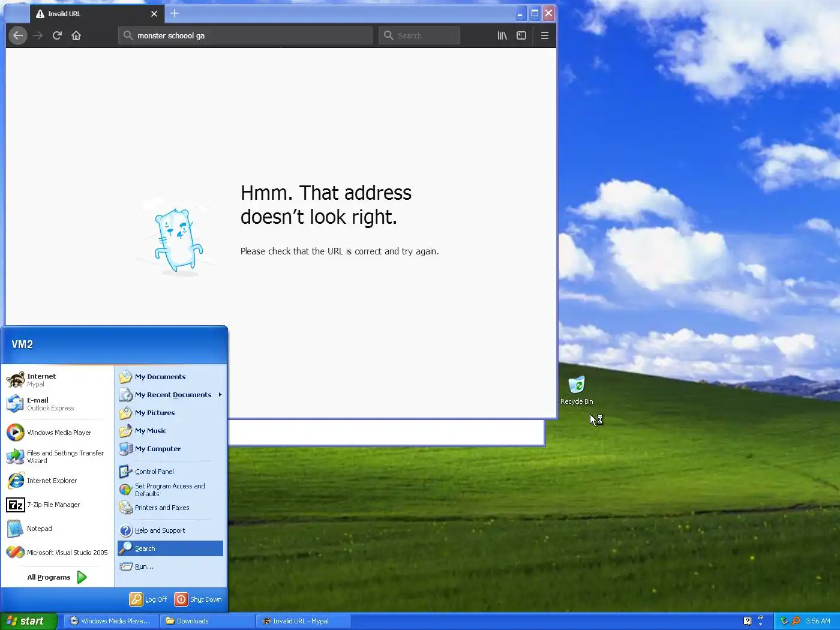Click the network security tray icon

(x=784, y=621)
